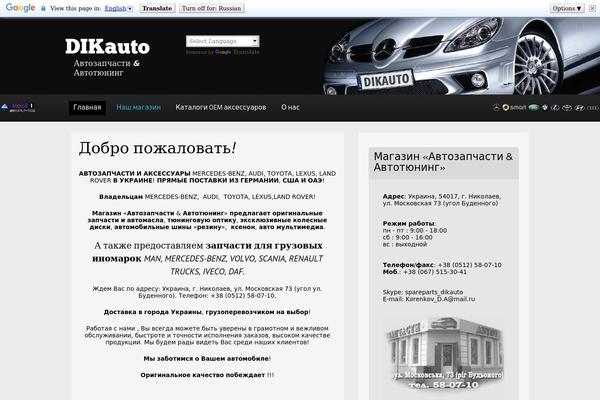Click the пн - пт : 9:00 - 18:00 hours line

(415, 230)
